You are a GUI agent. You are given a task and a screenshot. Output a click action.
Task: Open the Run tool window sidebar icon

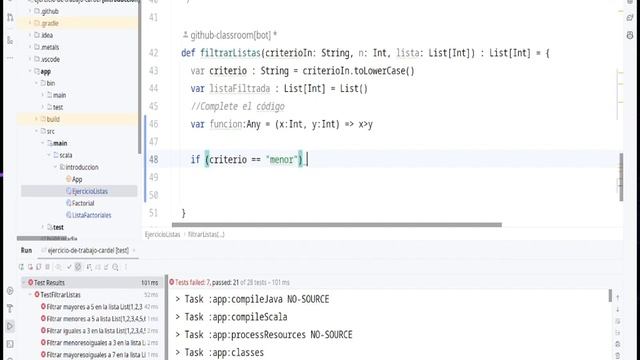(x=10, y=326)
